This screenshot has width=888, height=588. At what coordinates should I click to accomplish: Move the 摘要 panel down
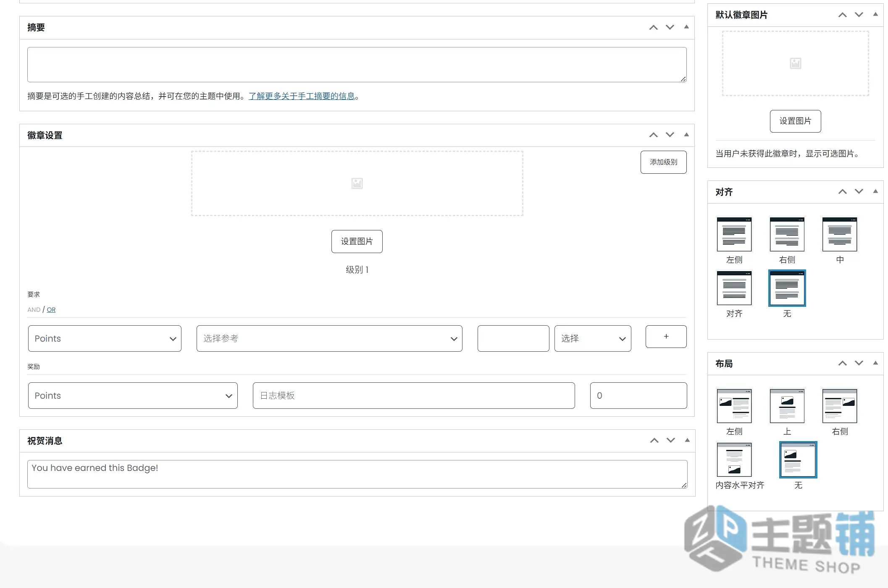[x=670, y=28]
